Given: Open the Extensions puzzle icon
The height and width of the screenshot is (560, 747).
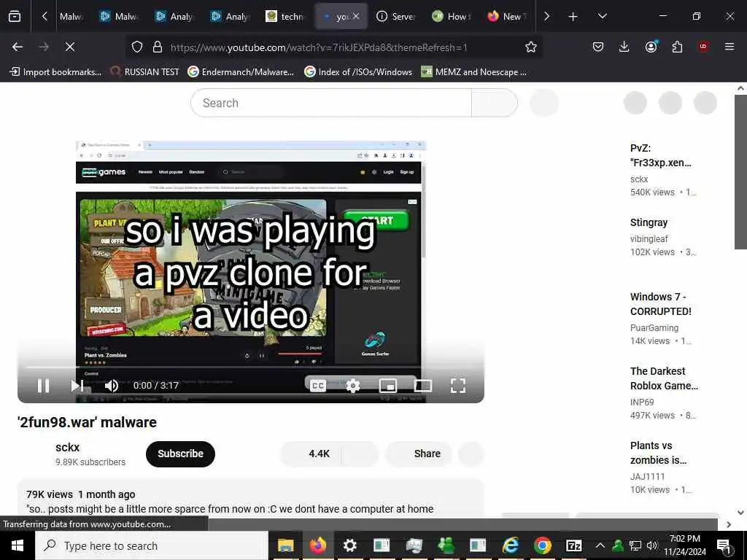Looking at the screenshot, I should click(x=677, y=47).
